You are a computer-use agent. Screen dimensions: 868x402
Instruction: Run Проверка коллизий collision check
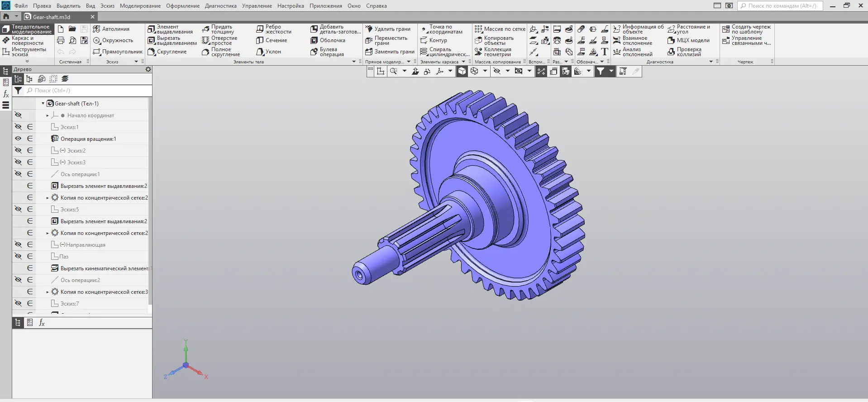click(684, 52)
